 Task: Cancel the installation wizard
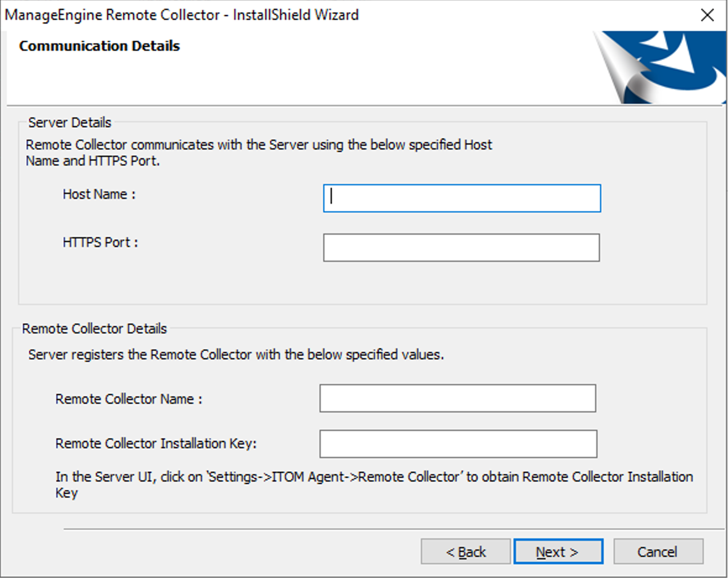click(x=658, y=551)
